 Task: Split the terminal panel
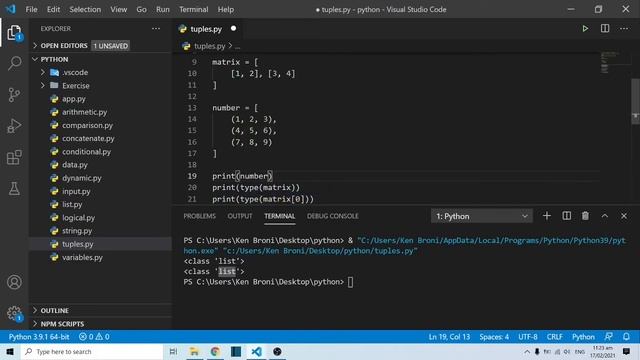tap(567, 216)
